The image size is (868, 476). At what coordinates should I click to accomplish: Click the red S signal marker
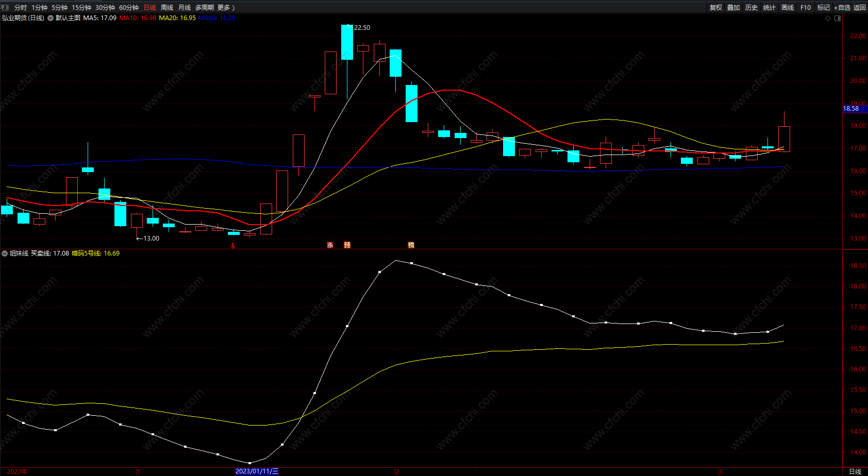click(233, 246)
